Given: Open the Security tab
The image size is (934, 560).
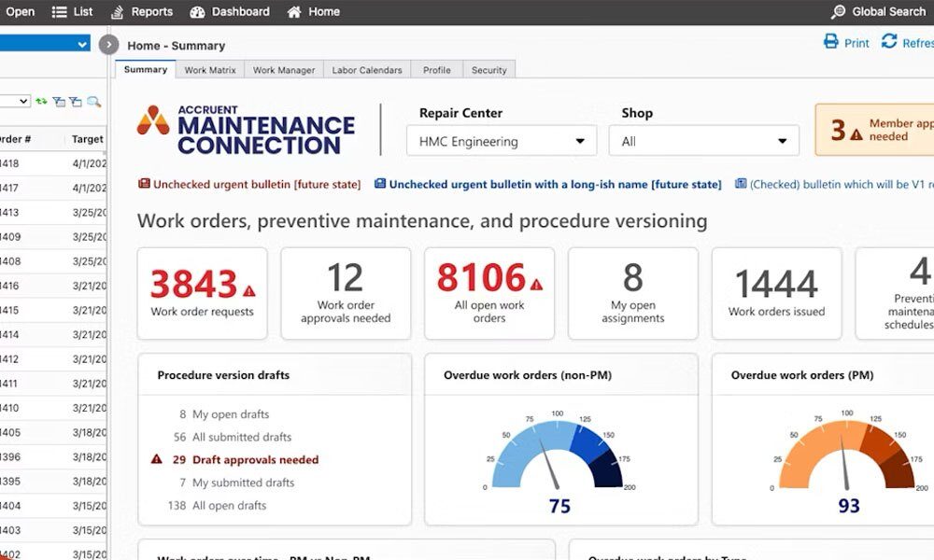Looking at the screenshot, I should point(489,69).
